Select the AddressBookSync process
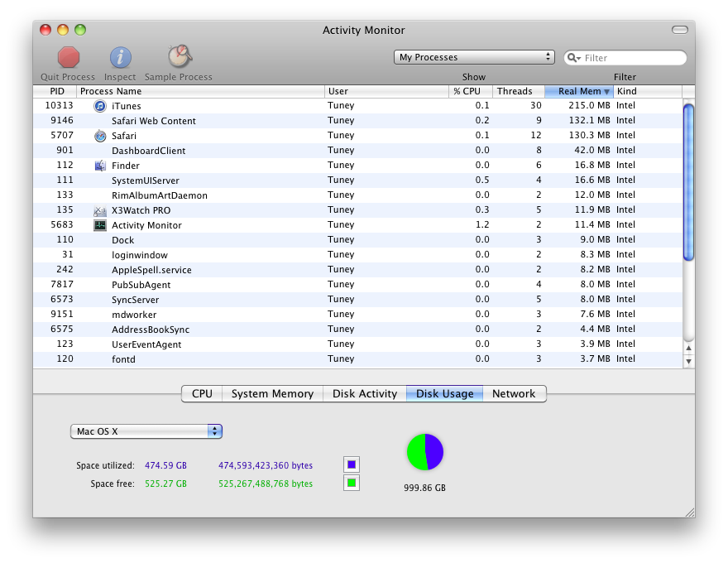 pyautogui.click(x=357, y=330)
